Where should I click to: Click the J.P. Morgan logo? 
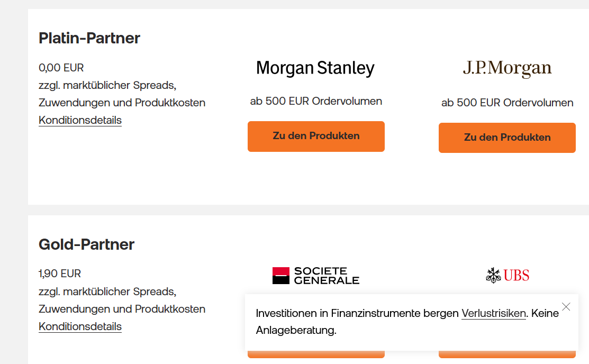click(x=507, y=69)
